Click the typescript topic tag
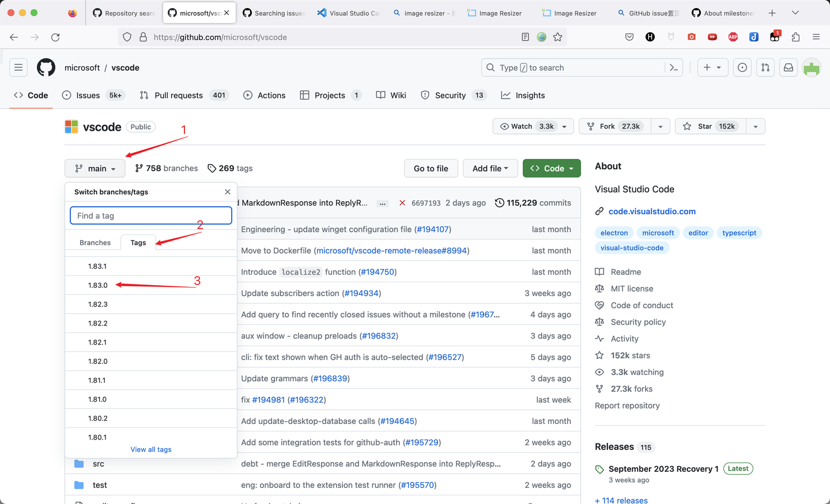The width and height of the screenshot is (830, 504). [x=740, y=233]
